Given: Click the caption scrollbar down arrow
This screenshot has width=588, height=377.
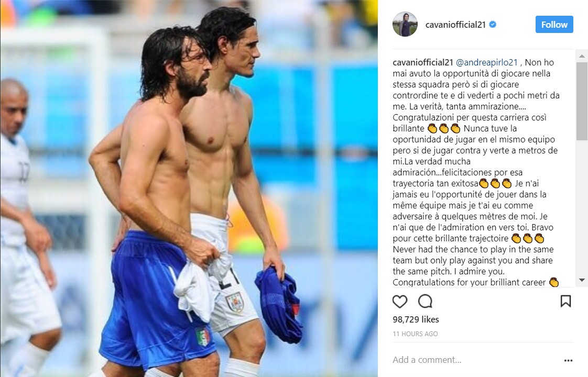Looking at the screenshot, I should point(582,280).
